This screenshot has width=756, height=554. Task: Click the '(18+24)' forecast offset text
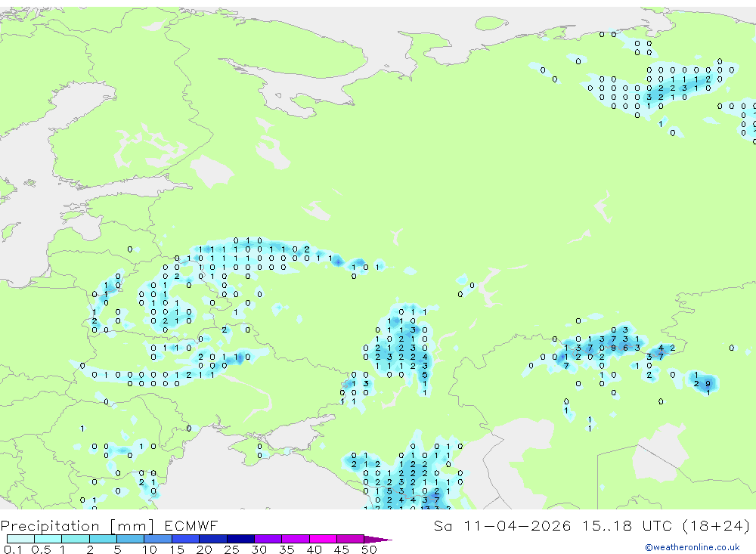click(717, 525)
